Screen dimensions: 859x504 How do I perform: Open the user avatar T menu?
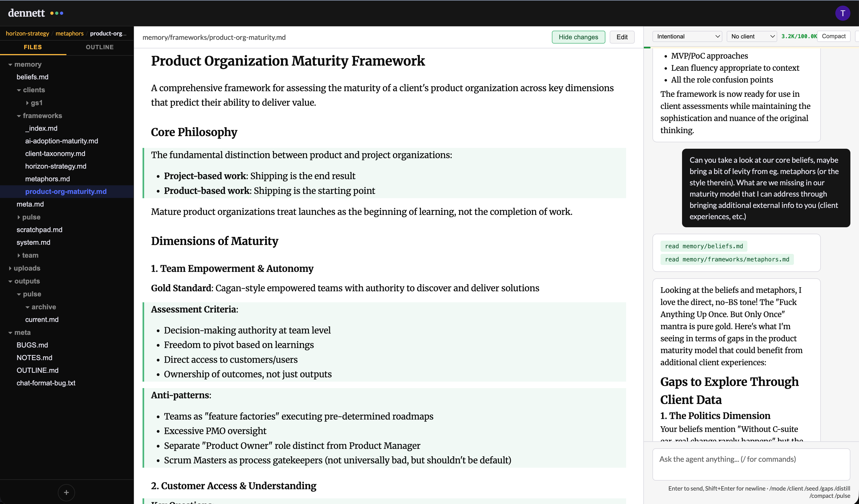pos(842,13)
